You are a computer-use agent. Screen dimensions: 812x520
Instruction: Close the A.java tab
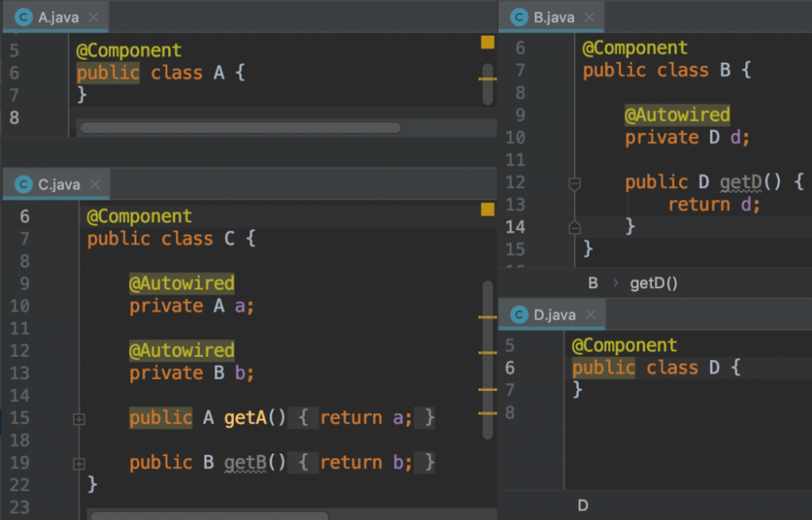[94, 16]
